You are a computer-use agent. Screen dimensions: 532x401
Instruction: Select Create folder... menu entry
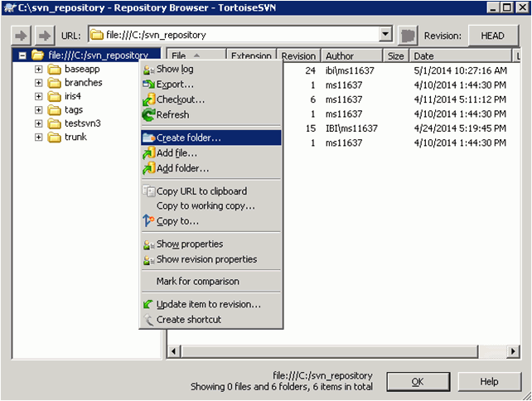[211, 138]
